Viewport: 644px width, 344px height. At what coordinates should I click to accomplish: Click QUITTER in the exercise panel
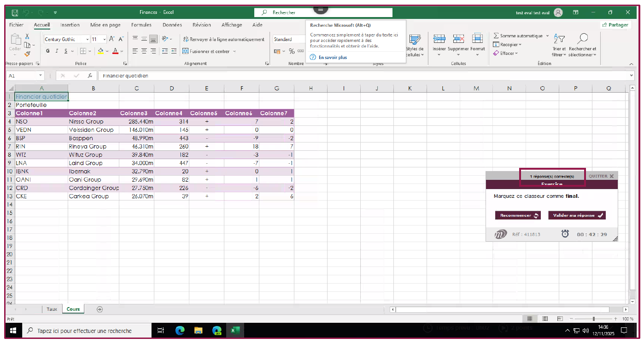point(601,176)
